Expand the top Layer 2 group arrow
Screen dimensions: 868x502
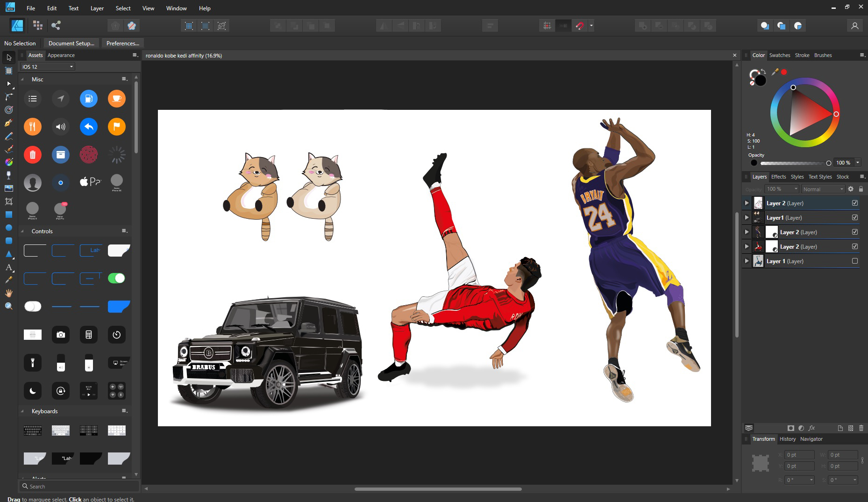click(747, 203)
